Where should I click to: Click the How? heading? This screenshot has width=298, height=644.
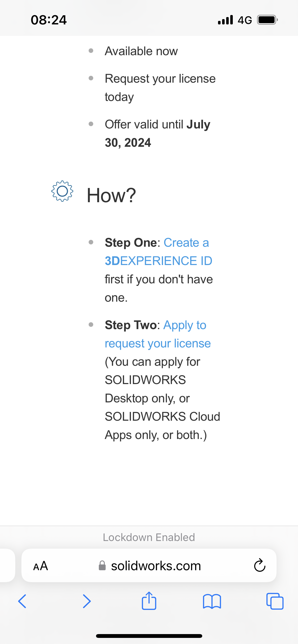(x=111, y=195)
